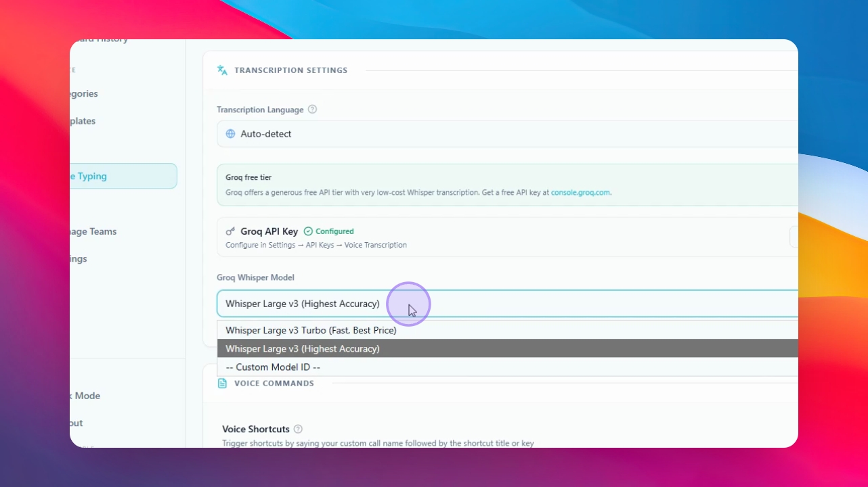Select the Custom Model ID option
The height and width of the screenshot is (487, 868).
(x=507, y=367)
